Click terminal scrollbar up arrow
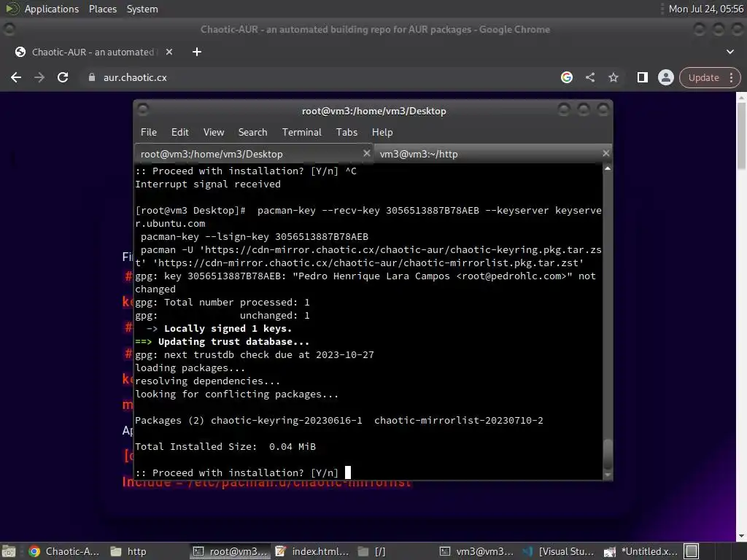This screenshot has height=560, width=747. [608, 168]
